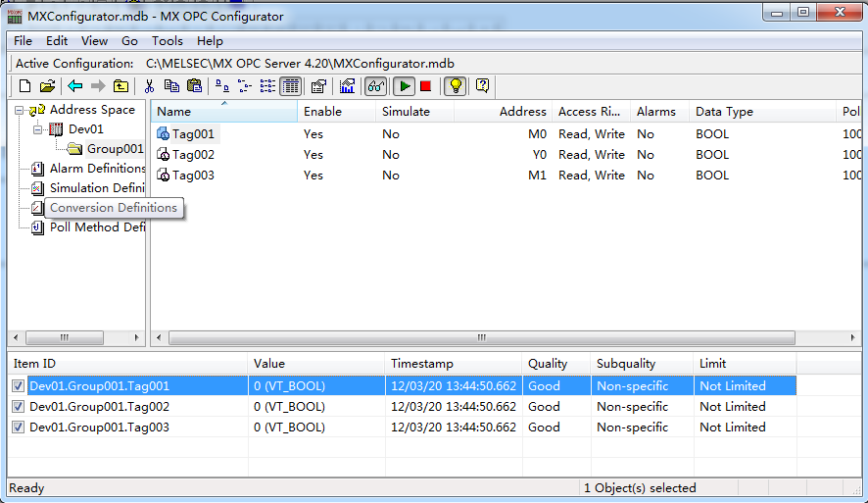
Task: Select the Conversion Definitions node icon
Action: (37, 208)
